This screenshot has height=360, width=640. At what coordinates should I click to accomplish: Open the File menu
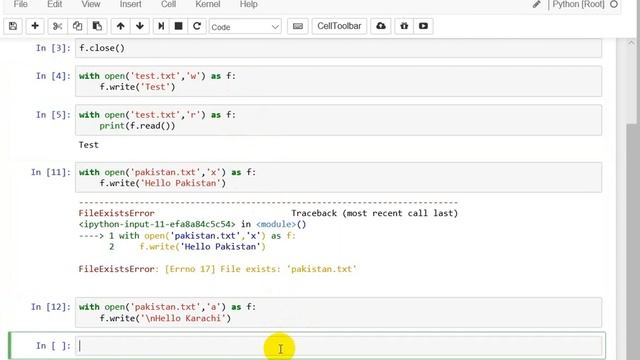(20, 4)
